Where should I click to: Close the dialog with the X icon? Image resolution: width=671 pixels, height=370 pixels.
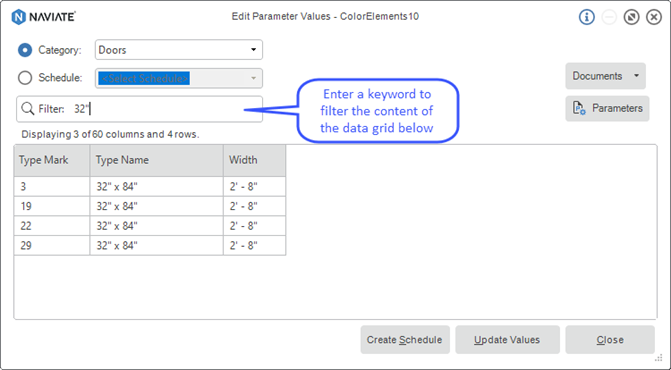654,17
